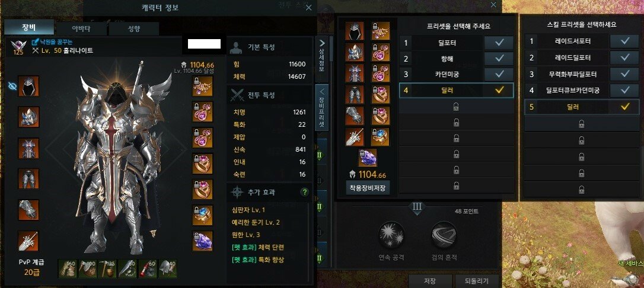This screenshot has height=288, width=644.
Task: Click the green help question mark icon
Action: [x=304, y=191]
